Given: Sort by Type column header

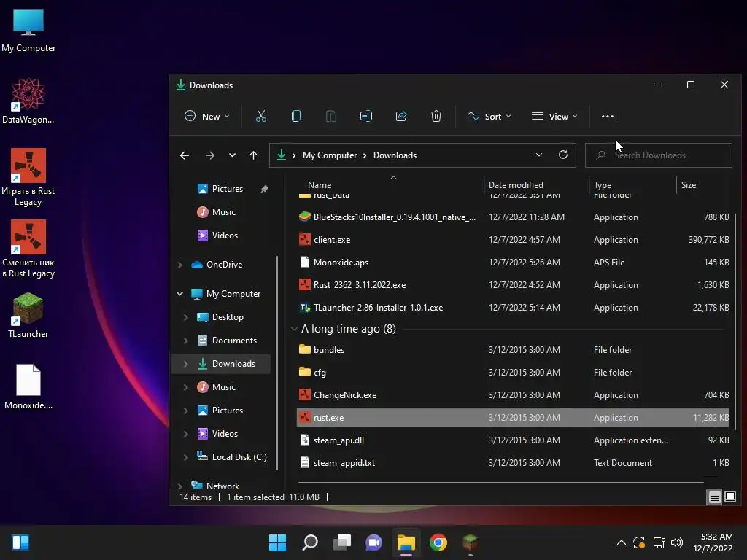Looking at the screenshot, I should coord(632,185).
